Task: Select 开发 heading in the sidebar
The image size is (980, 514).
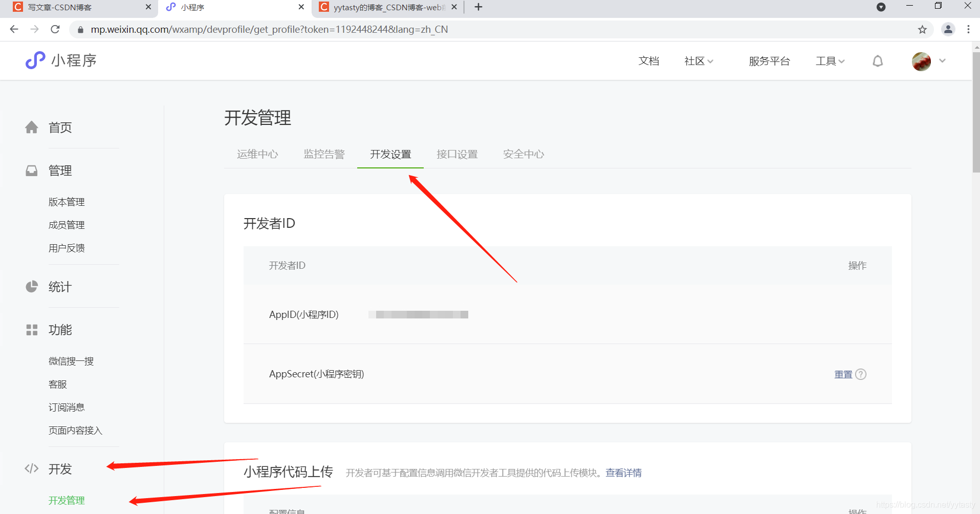Action: (x=60, y=469)
